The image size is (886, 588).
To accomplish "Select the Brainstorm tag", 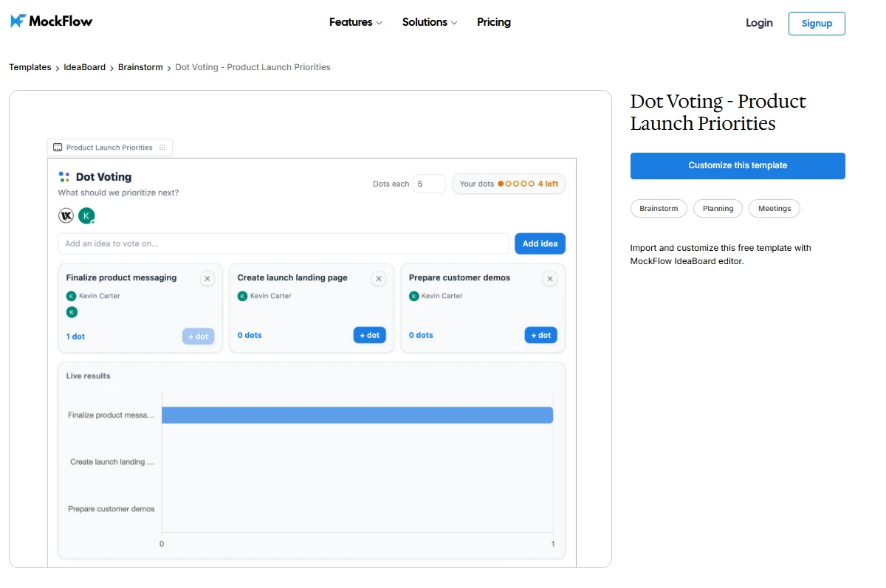I will [x=659, y=209].
